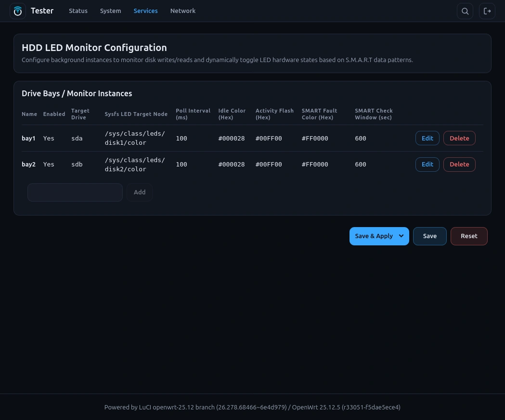The height and width of the screenshot is (420, 505).
Task: Click bay2 activity flash #00FF00 value
Action: point(269,165)
